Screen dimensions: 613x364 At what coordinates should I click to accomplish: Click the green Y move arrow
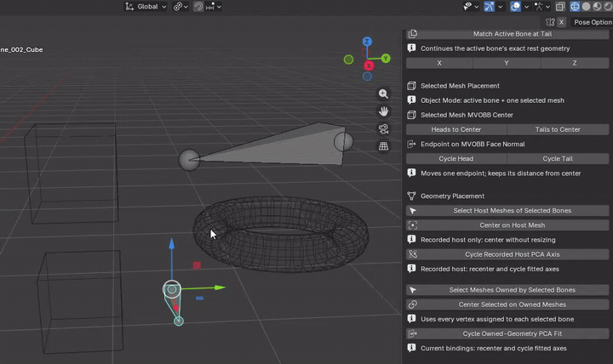[x=221, y=287]
